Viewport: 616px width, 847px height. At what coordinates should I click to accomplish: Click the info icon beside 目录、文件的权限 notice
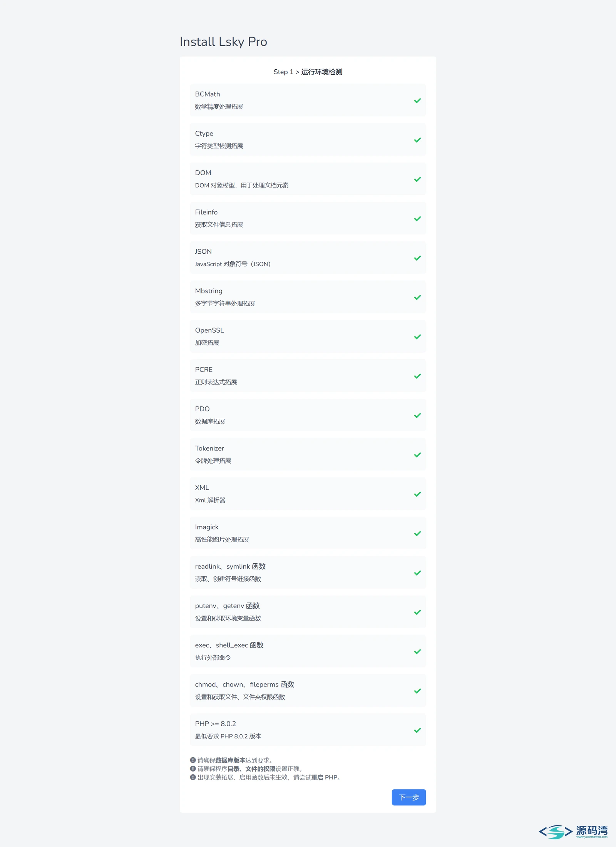[193, 768]
